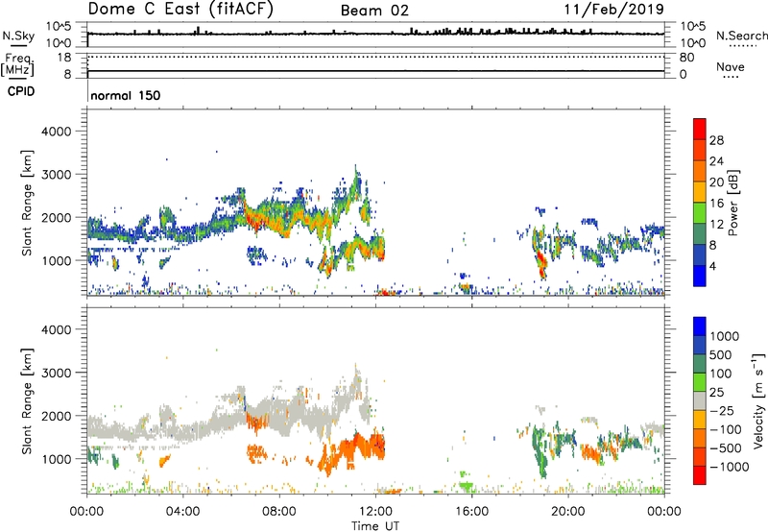Select the "Velocity [m s-1]" colorbar title
The height and width of the screenshot is (532, 768).
point(758,400)
